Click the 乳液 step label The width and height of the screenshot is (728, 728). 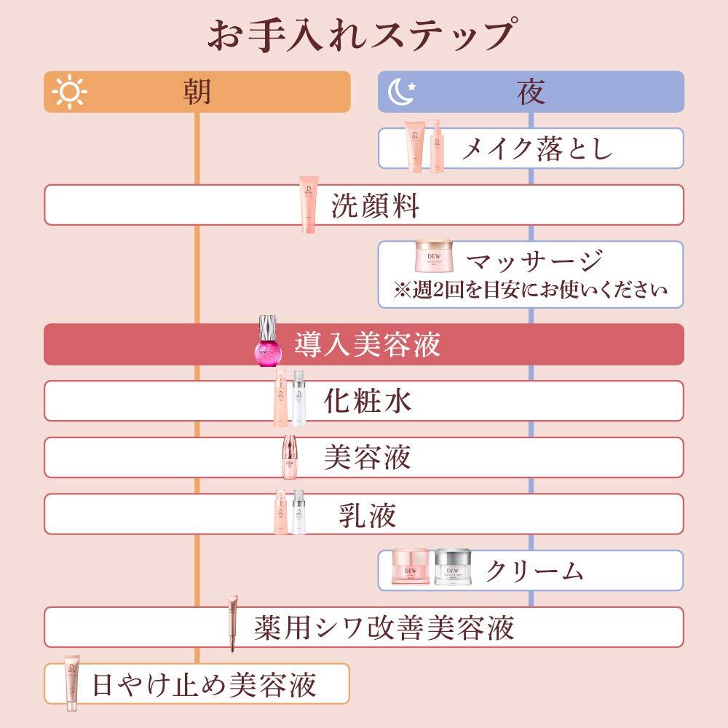[x=368, y=515]
